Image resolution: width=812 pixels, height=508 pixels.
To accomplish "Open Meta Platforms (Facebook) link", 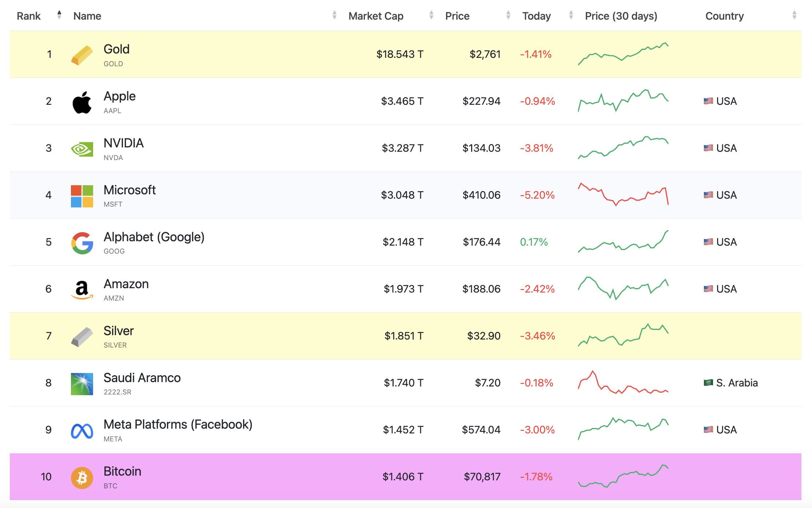I will pyautogui.click(x=178, y=424).
